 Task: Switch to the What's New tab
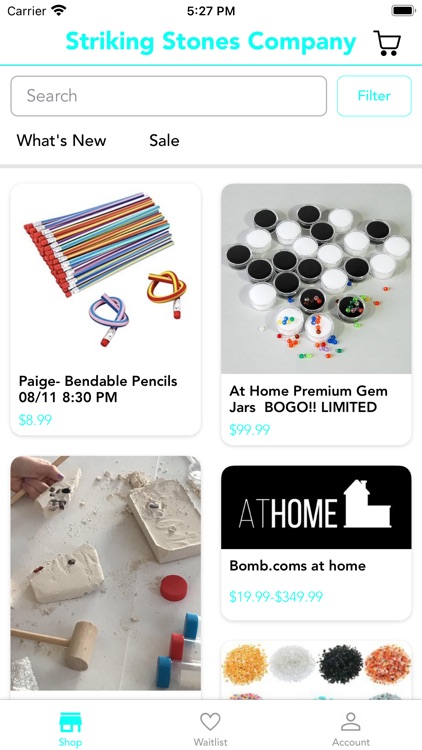61,141
